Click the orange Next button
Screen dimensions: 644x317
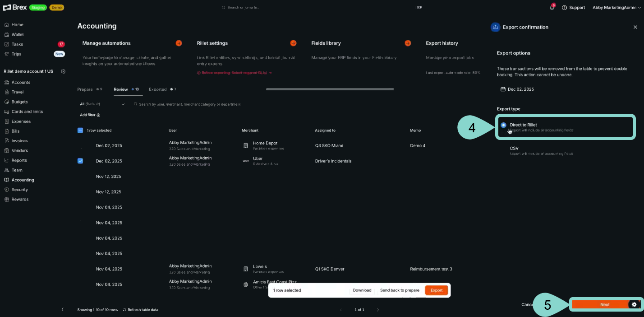pos(604,305)
